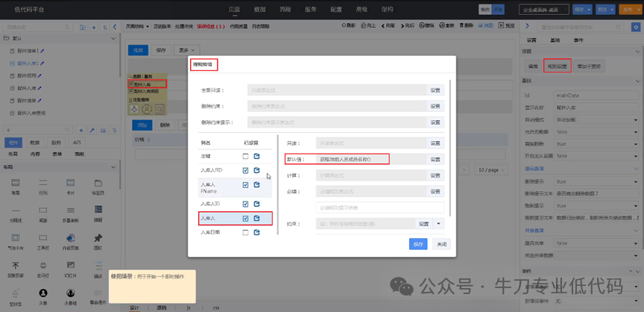Uncheck the 入库人FName checkbox
This screenshot has height=312, width=644.
click(246, 185)
